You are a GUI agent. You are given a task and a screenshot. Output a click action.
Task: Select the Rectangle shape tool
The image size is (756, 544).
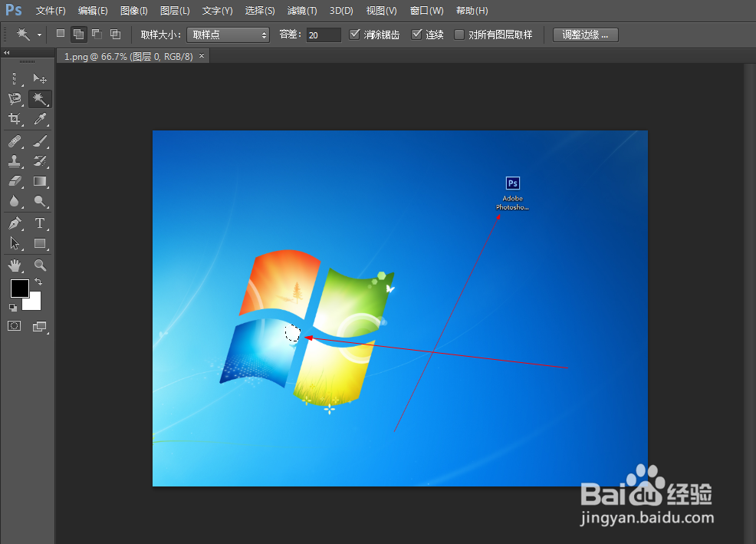point(40,243)
